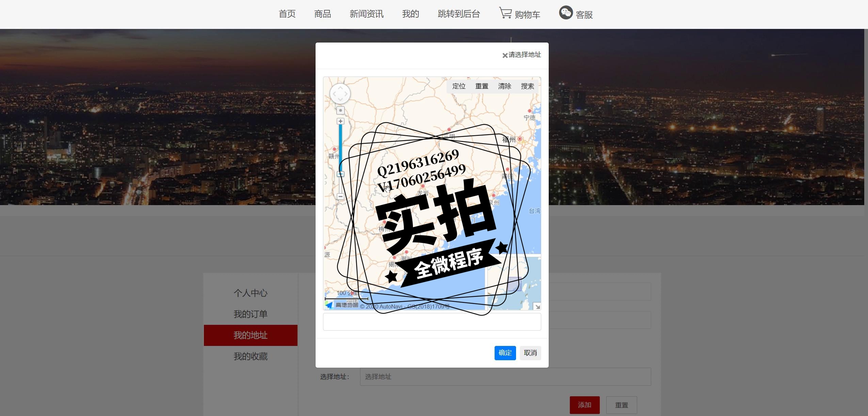Click 定位 on the map toolbar
The width and height of the screenshot is (868, 416).
click(x=459, y=86)
